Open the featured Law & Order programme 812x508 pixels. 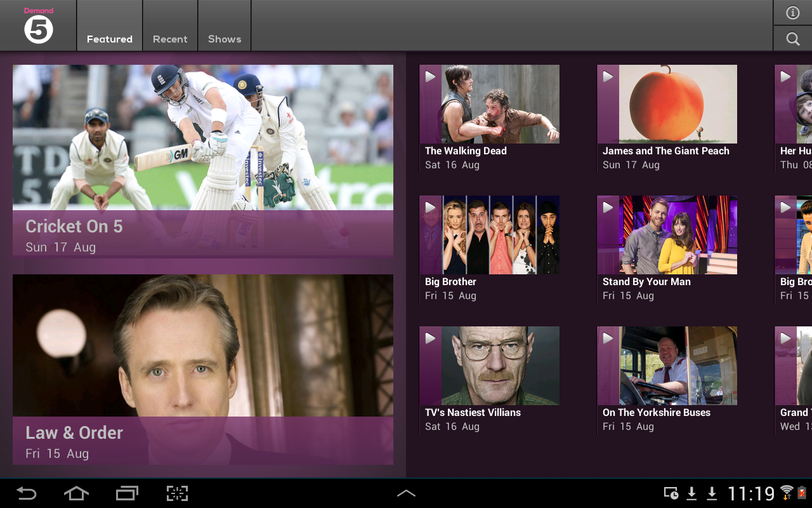tap(203, 368)
